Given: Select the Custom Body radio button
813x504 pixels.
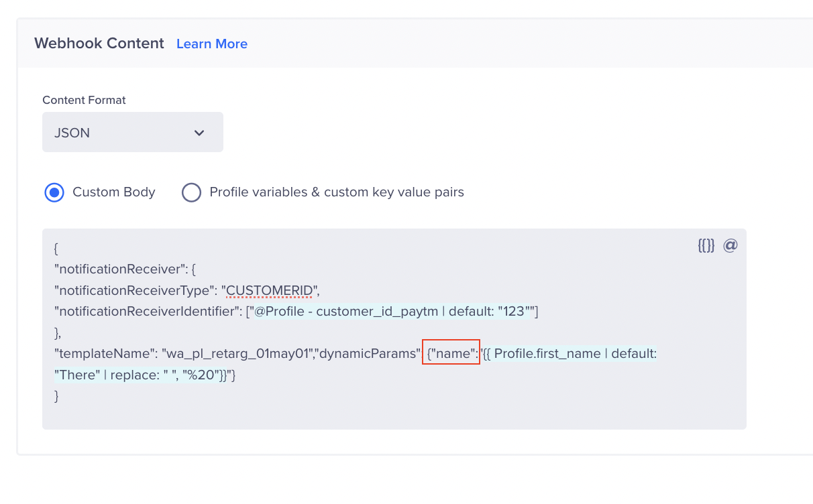Looking at the screenshot, I should pos(54,192).
